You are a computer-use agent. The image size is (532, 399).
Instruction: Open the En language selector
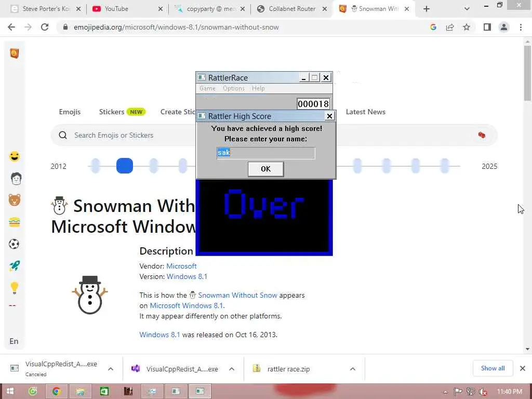(14, 341)
